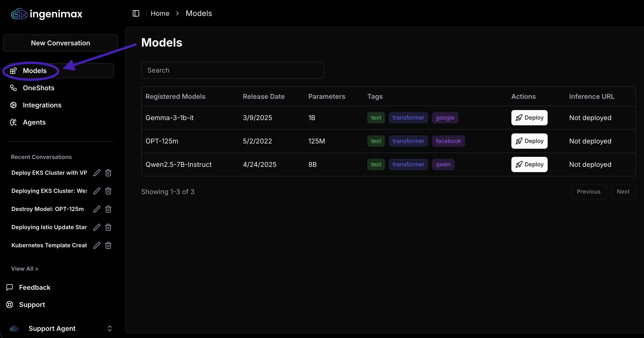Deploy the Gemma-3-1b-it model
Screen dimensions: 644x338
point(529,118)
